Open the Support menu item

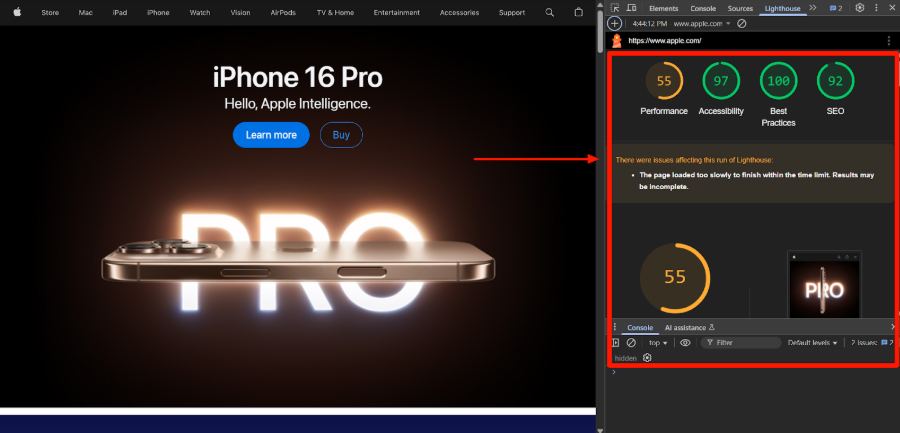pos(512,12)
